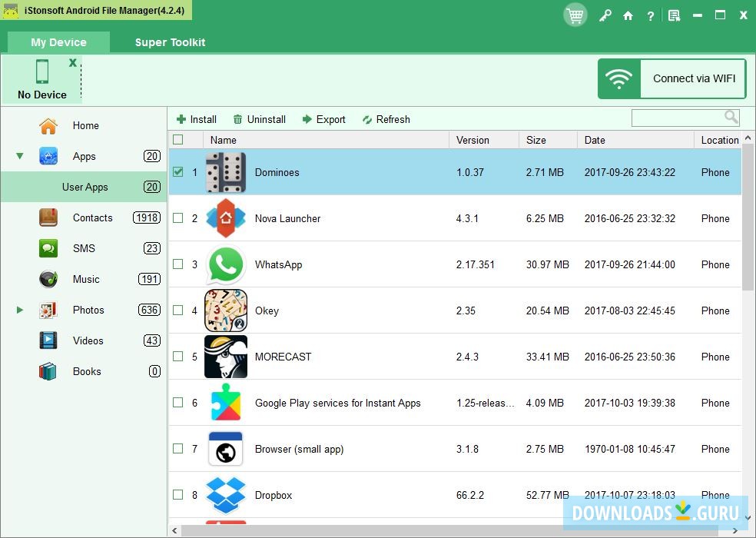Click the Export button

click(x=324, y=119)
